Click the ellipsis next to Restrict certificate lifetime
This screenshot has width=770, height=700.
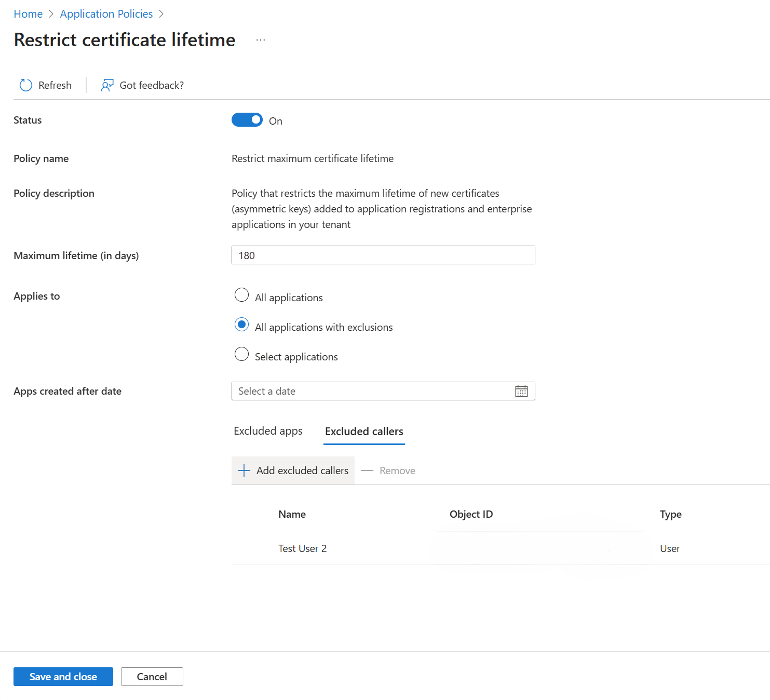tap(260, 39)
